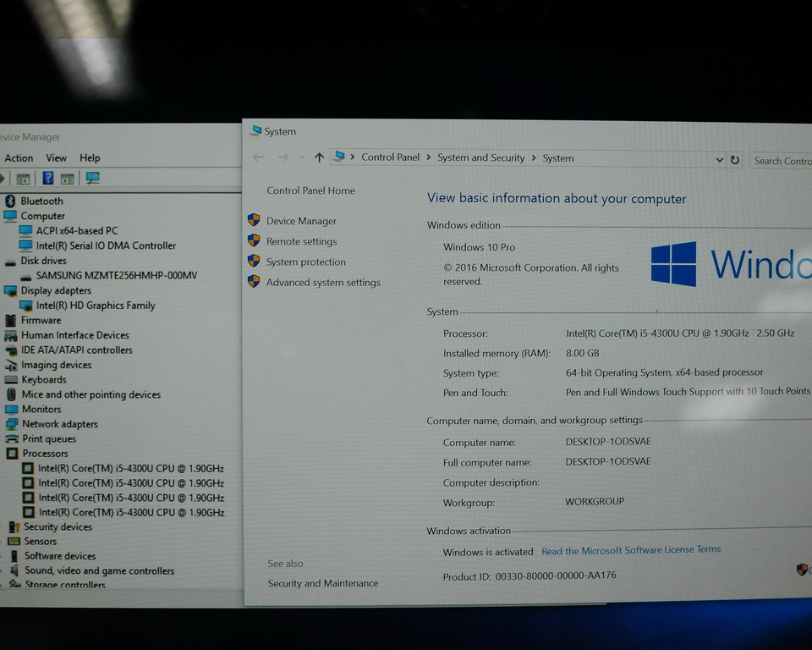Click the Network adapters category icon
812x650 pixels.
[11, 424]
